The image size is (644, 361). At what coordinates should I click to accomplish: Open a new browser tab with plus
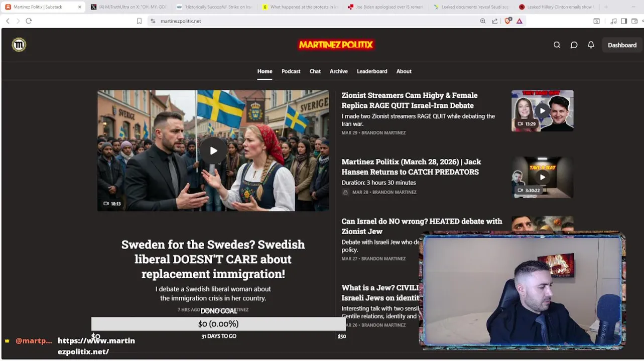coord(606,7)
